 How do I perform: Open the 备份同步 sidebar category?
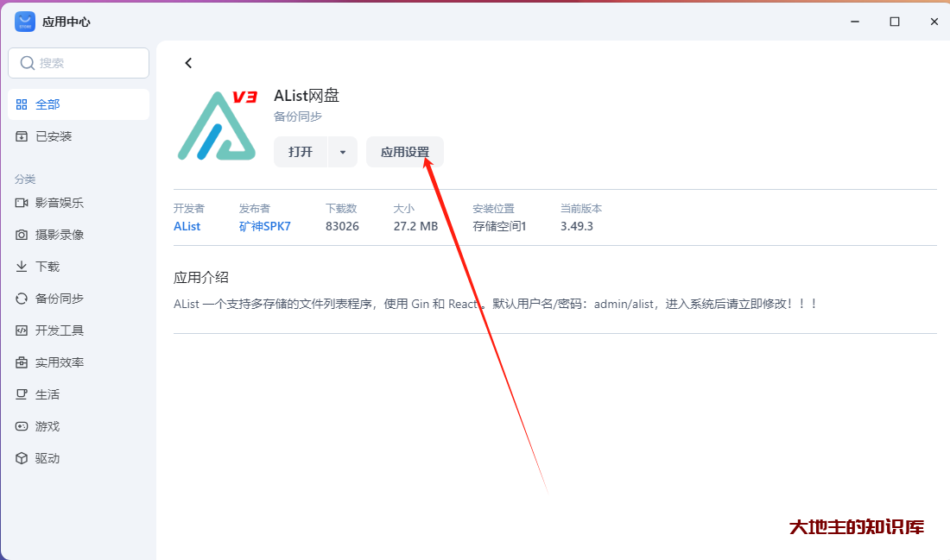pyautogui.click(x=79, y=299)
